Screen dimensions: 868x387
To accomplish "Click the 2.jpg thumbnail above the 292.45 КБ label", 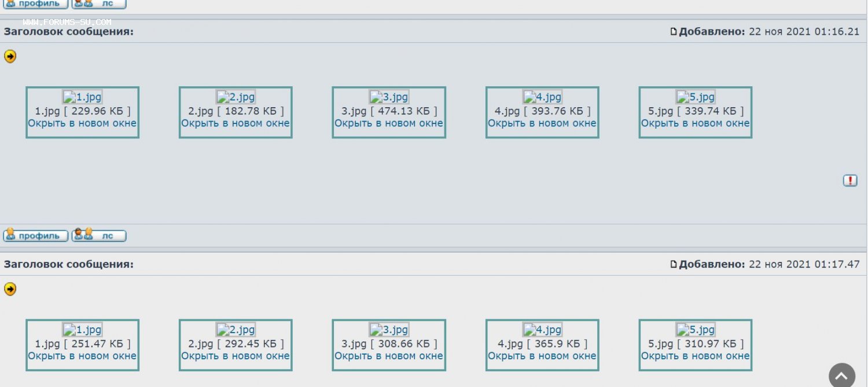I will coord(236,330).
